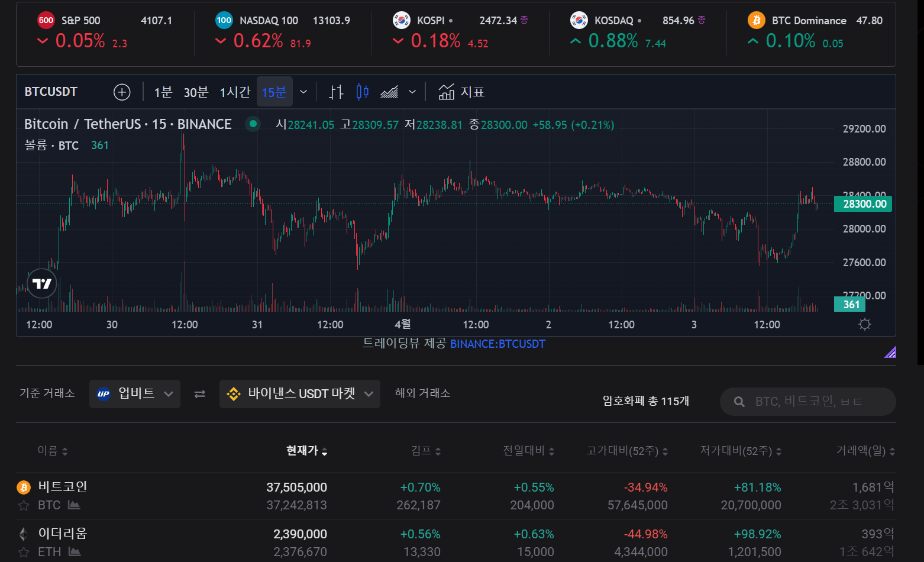Click the KOSDAQ Korean flag icon
This screenshot has height=562, width=924.
579,20
